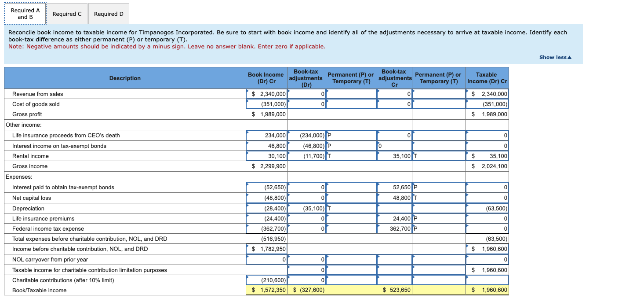The height and width of the screenshot is (298, 644).
Task: Click the Life insurance premiums Cr adjustment cell
Action: point(393,218)
